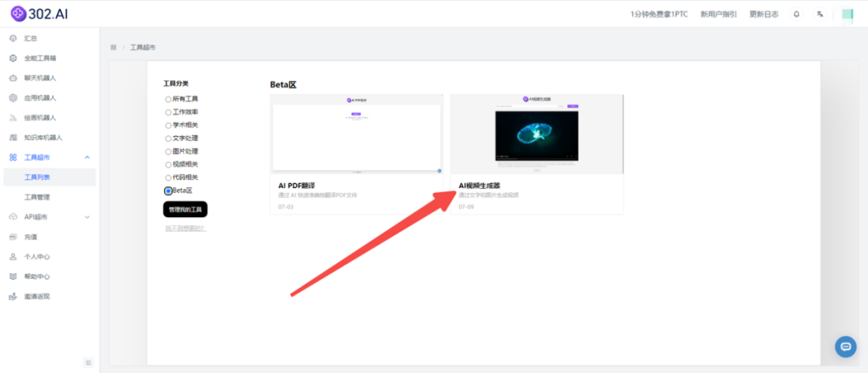Open 聊天机器人 via its robot icon
The image size is (868, 373).
(14, 78)
